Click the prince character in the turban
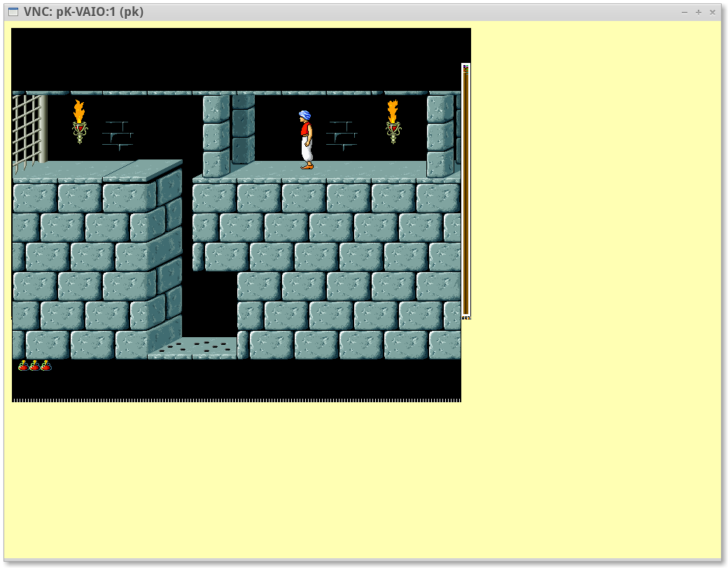728x568 pixels. click(x=306, y=140)
